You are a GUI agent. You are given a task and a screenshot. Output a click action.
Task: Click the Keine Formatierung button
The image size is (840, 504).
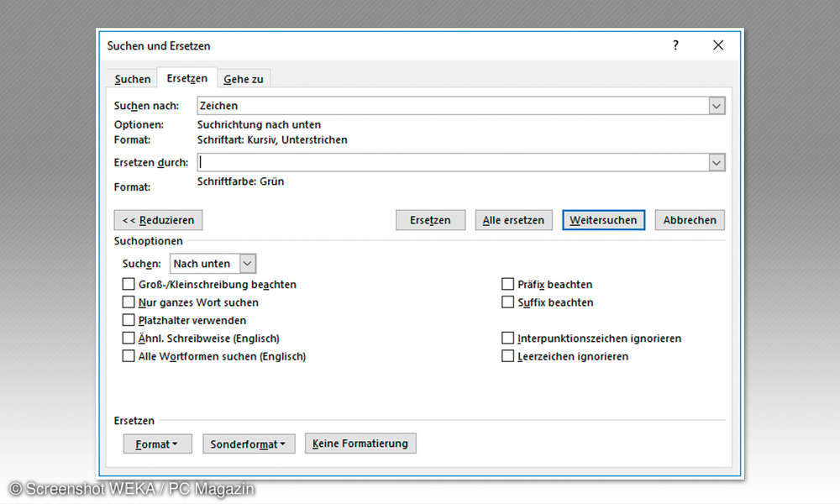click(360, 444)
